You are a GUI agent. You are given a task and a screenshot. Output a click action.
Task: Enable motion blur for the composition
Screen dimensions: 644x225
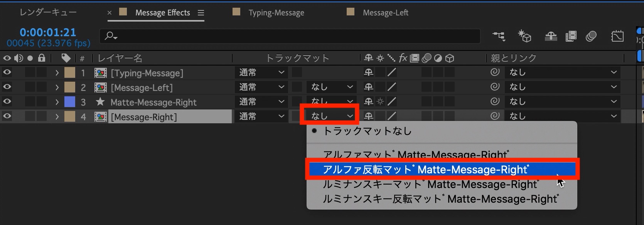tap(591, 36)
